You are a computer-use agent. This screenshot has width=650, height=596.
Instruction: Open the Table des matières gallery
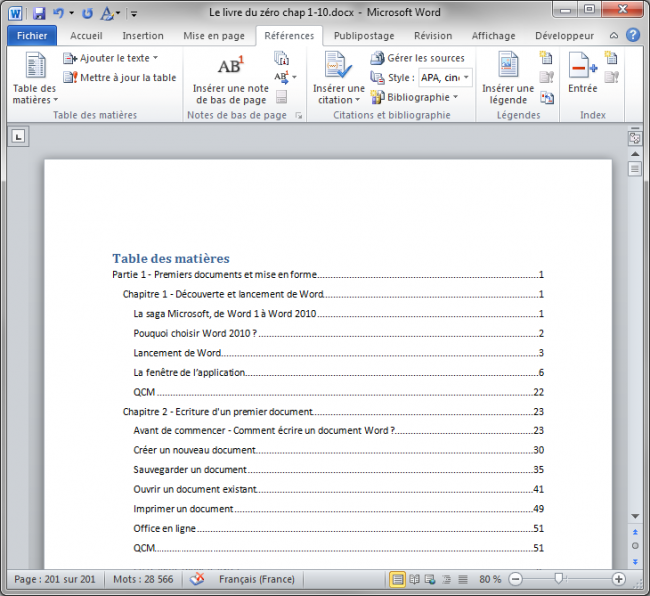(35, 80)
